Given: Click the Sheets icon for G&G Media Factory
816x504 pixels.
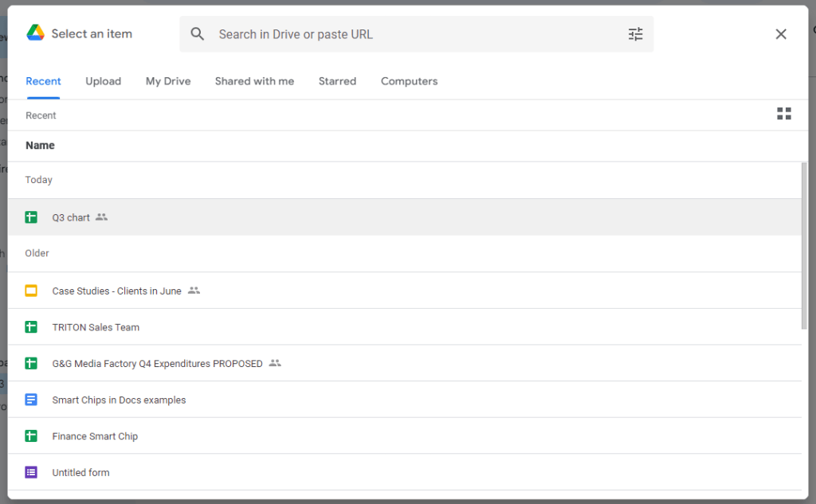Looking at the screenshot, I should [x=31, y=364].
